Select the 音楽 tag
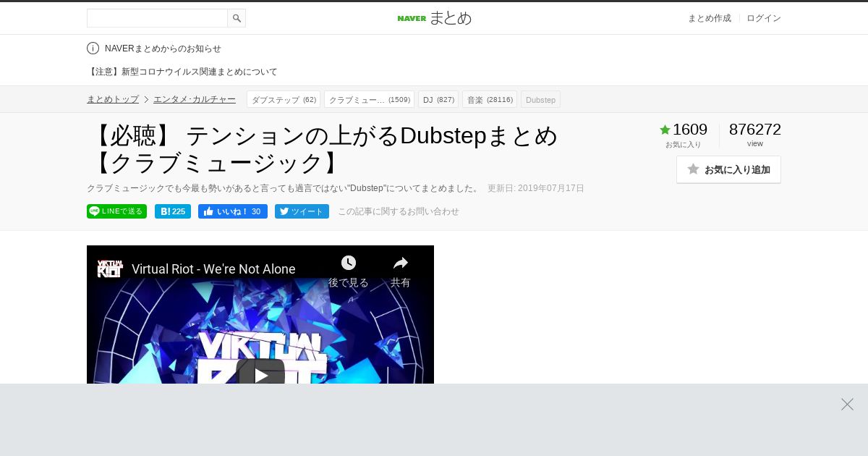This screenshot has width=868, height=456. (x=490, y=99)
